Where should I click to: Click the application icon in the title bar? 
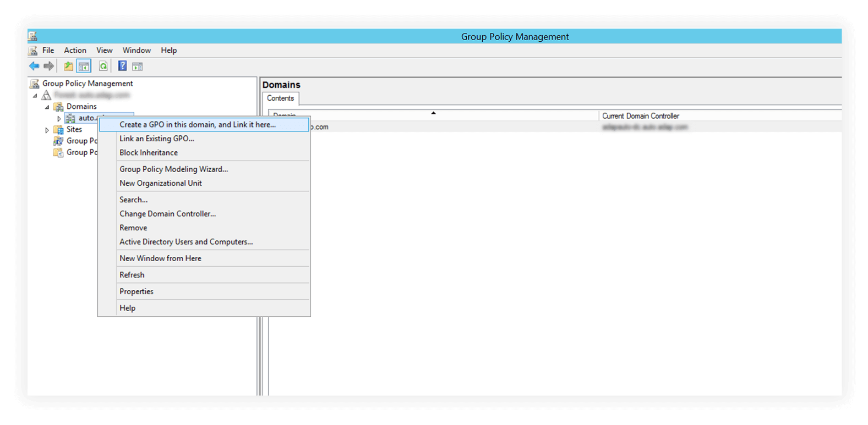coord(33,36)
